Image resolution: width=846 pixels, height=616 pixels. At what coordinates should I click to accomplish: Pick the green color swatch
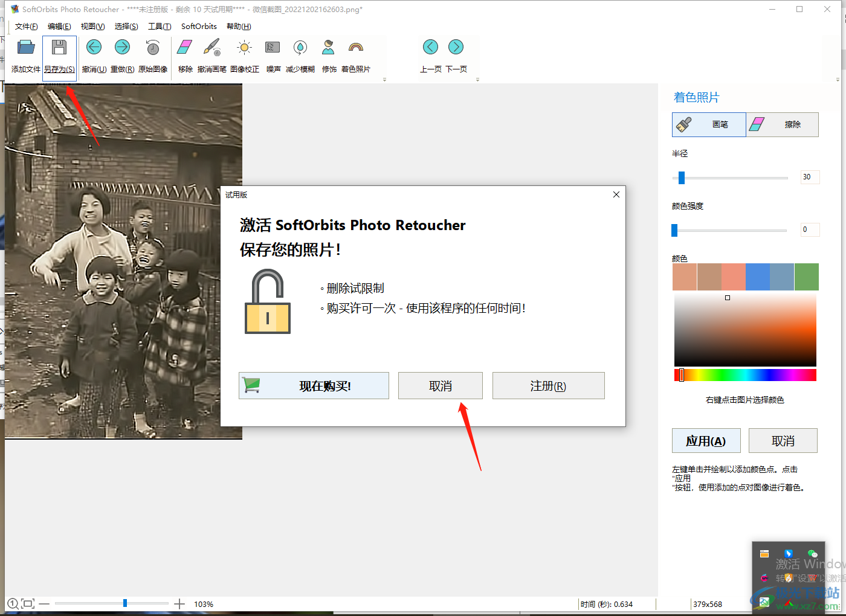coord(807,277)
